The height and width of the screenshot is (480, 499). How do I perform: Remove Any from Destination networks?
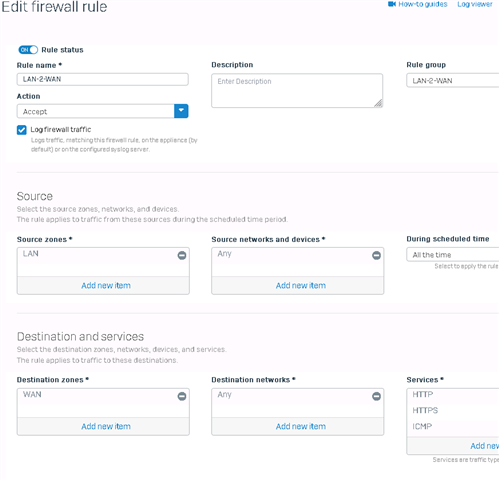point(376,396)
